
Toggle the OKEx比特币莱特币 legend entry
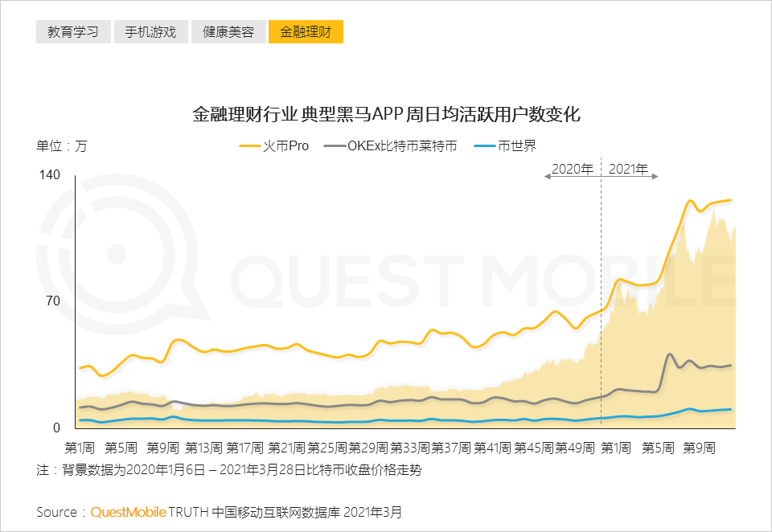(x=391, y=146)
